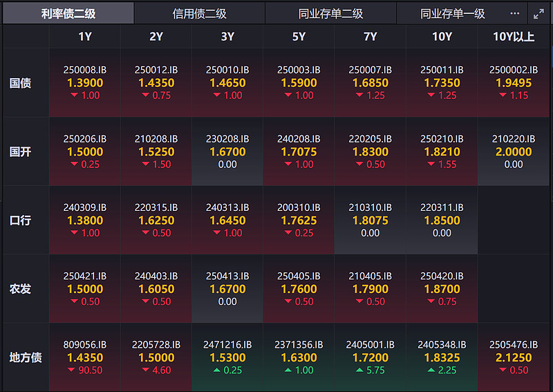Open bond 250008.IB in 国债 row

pyautogui.click(x=85, y=83)
